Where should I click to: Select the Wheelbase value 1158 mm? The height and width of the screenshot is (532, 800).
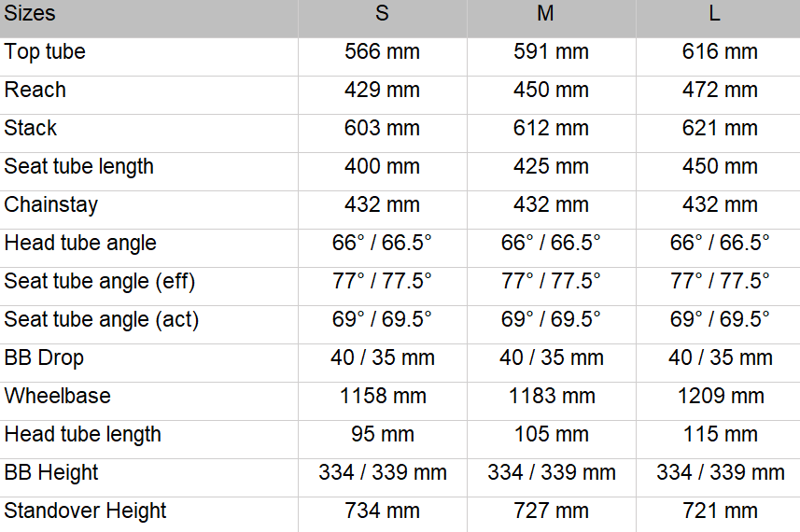pyautogui.click(x=382, y=397)
